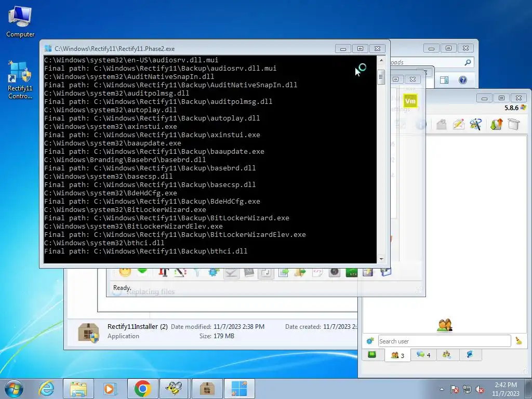Image resolution: width=532 pixels, height=399 pixels.
Task: Click the Rectify11 installer box taskbar icon
Action: [207, 389]
